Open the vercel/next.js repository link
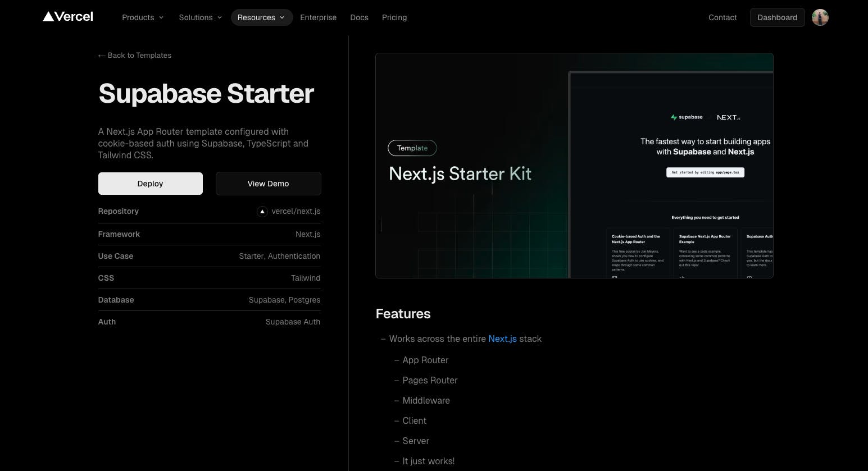Image resolution: width=868 pixels, height=471 pixels. pos(296,212)
